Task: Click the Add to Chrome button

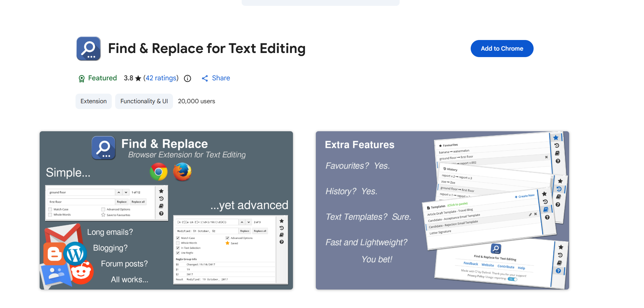Action: pyautogui.click(x=502, y=49)
